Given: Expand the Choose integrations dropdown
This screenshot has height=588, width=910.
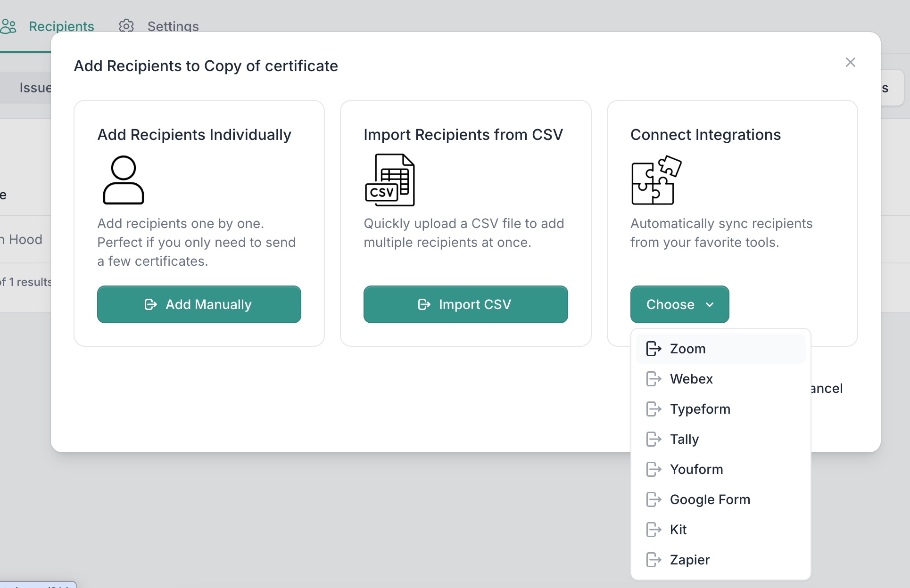Looking at the screenshot, I should (x=679, y=304).
